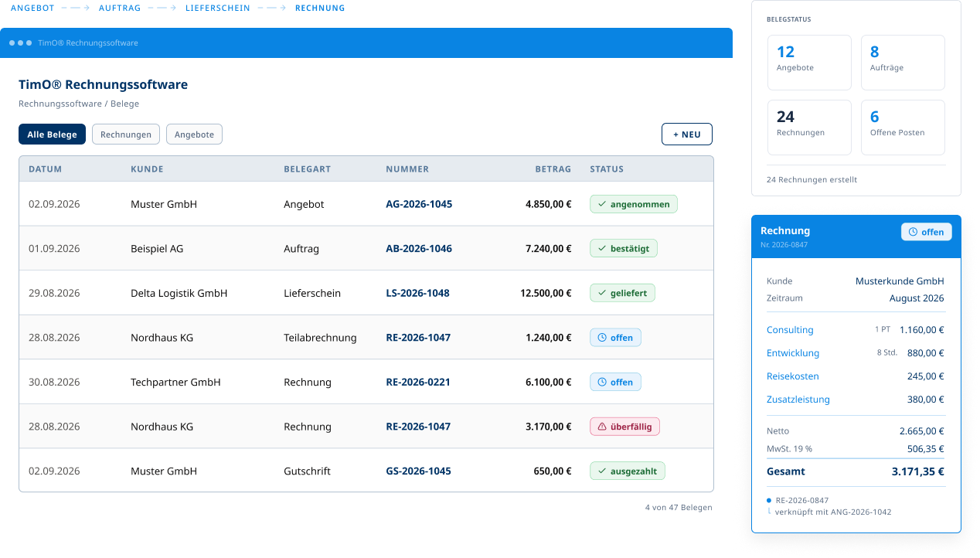Screen dimensions: 980x558
Task: Click the 24 Rechnungen erstellt note
Action: pos(812,179)
